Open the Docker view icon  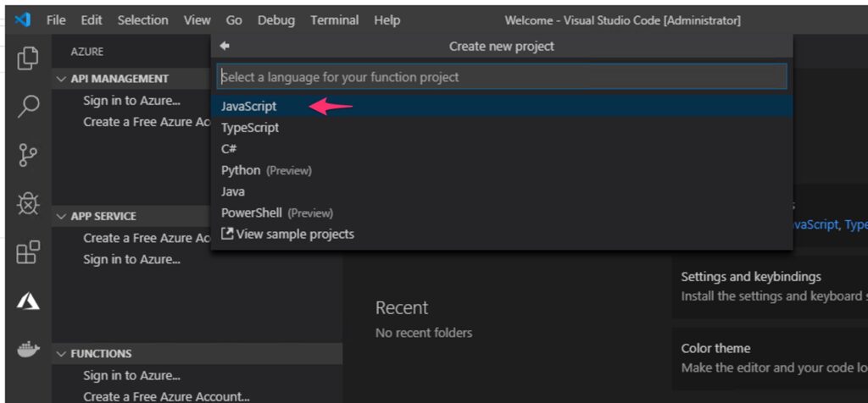coord(28,349)
